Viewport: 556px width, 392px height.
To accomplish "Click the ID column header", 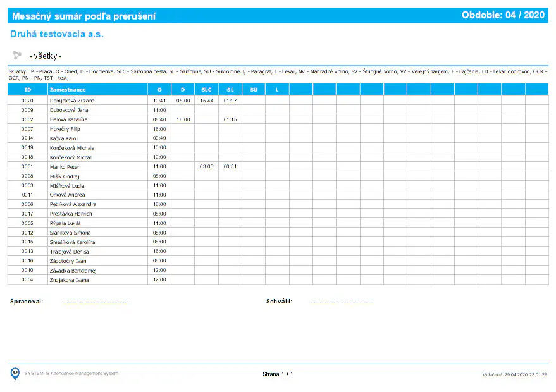I will pos(28,90).
